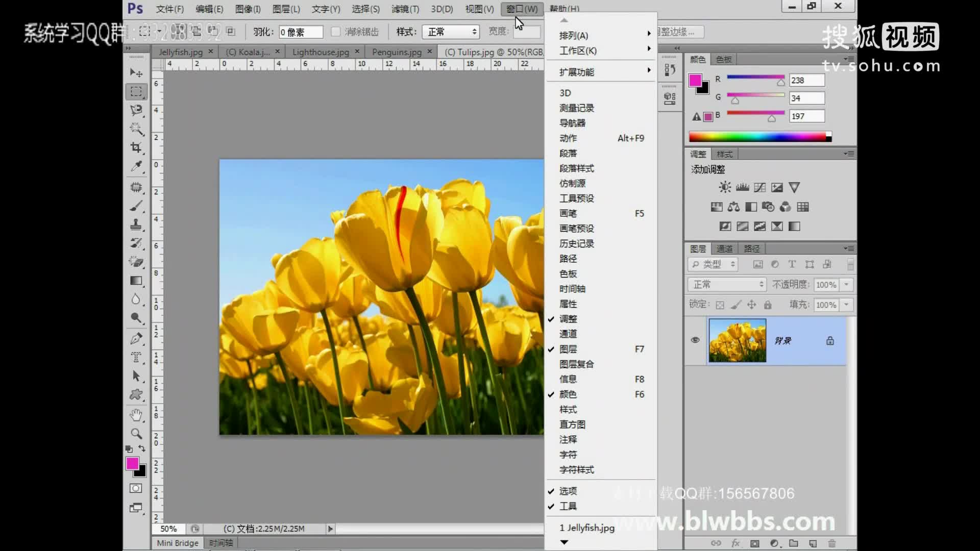Select the Type tool
Viewport: 980px width, 551px height.
(136, 357)
